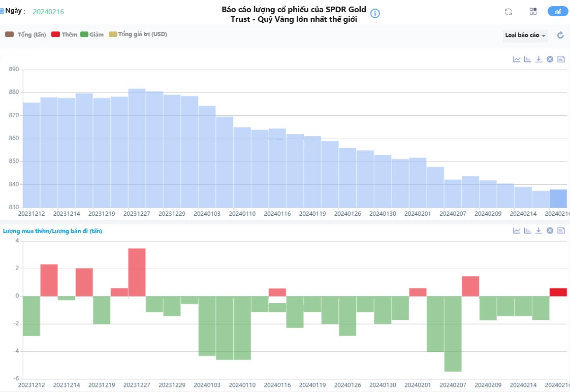Image resolution: width=570 pixels, height=392 pixels.
Task: Switch top chart to line chart view
Action: pyautogui.click(x=517, y=59)
